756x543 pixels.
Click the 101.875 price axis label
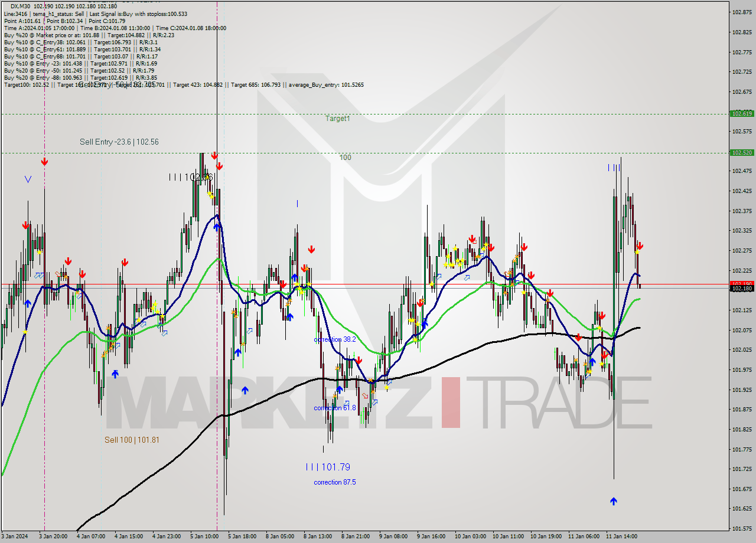tap(742, 409)
